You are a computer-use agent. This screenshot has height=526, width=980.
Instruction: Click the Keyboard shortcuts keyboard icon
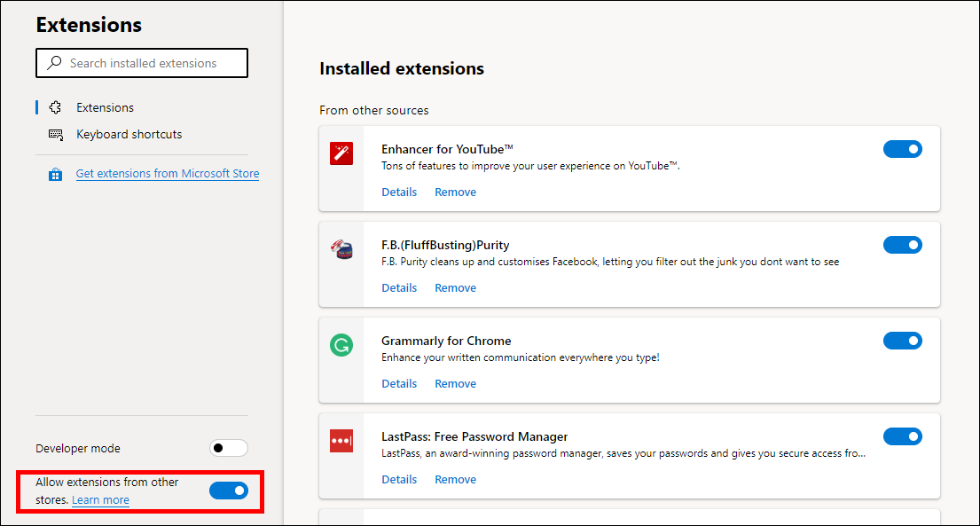coord(56,135)
